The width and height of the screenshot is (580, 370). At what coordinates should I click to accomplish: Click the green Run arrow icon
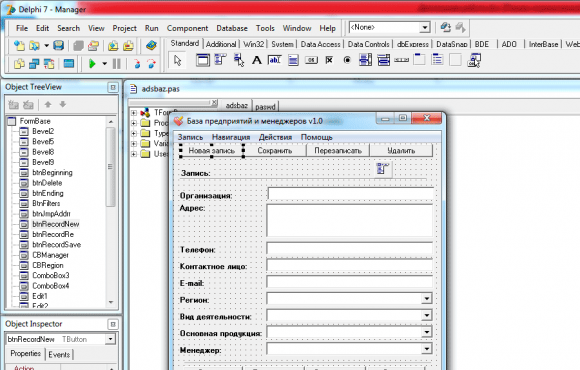92,64
